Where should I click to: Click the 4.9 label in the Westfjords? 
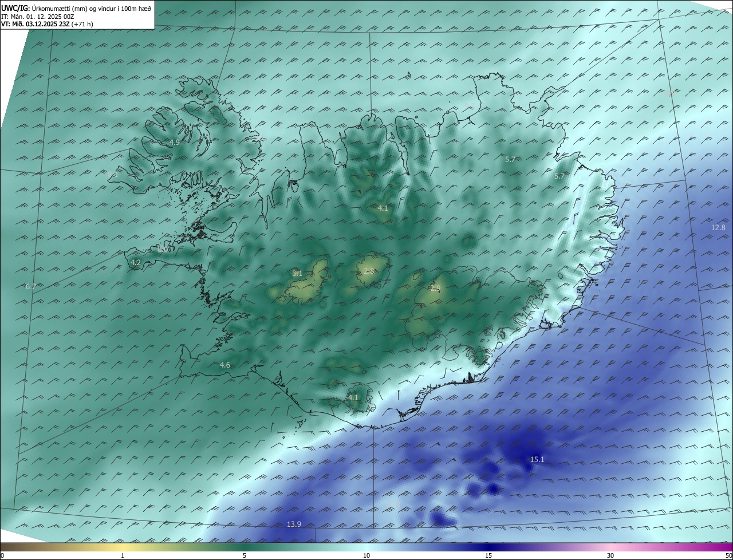point(175,142)
